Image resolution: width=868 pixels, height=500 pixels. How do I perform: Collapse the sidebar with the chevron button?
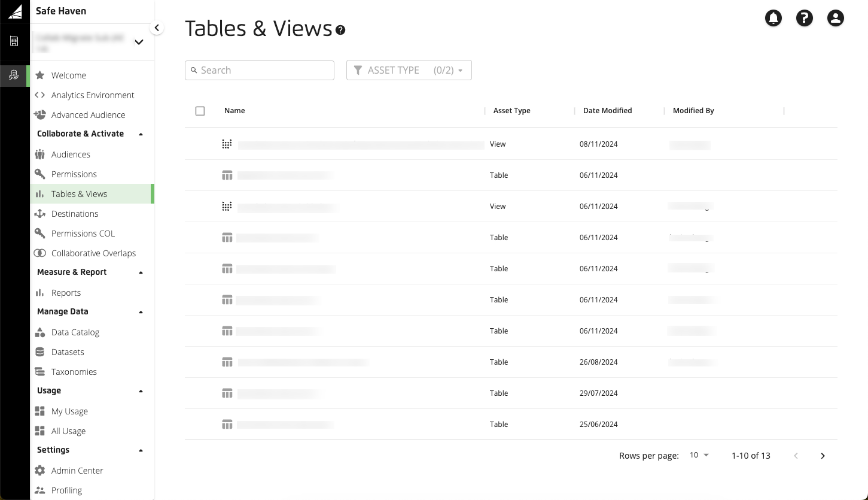pos(157,28)
